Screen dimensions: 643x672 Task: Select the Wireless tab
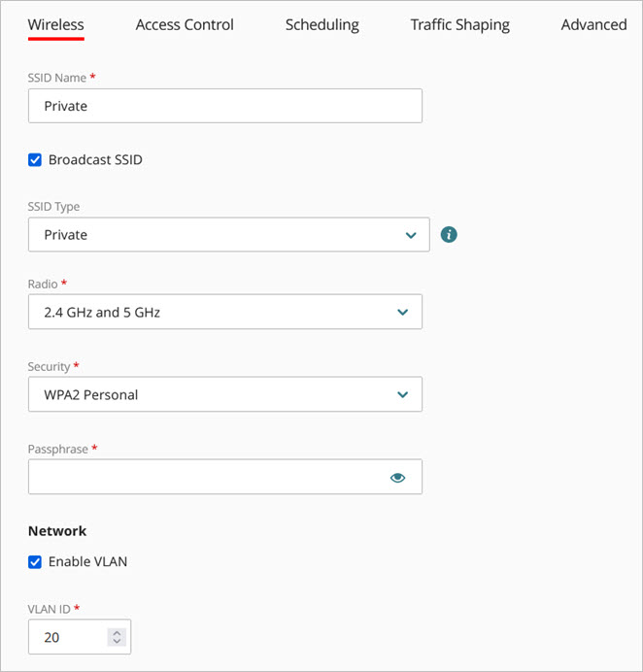(56, 25)
